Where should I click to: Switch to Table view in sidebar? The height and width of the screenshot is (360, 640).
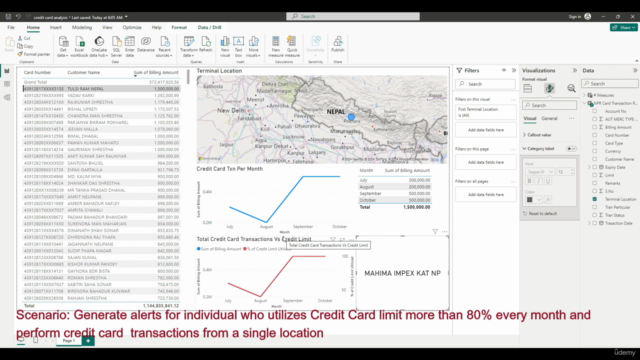tap(7, 84)
